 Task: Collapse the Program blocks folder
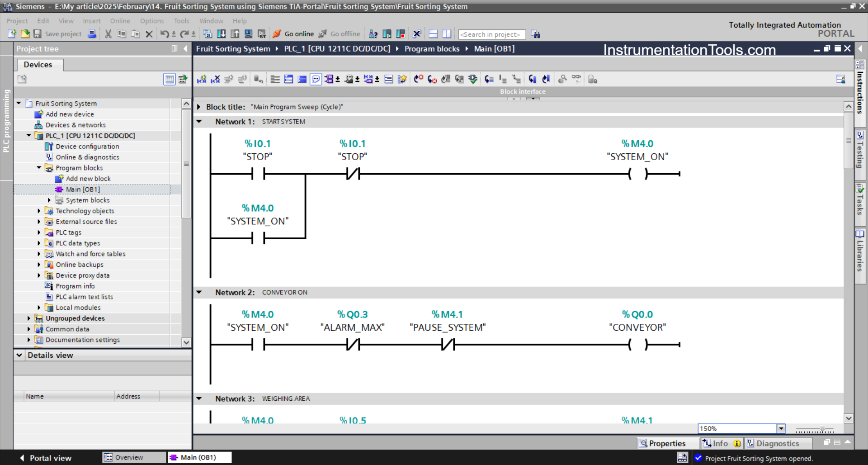39,167
